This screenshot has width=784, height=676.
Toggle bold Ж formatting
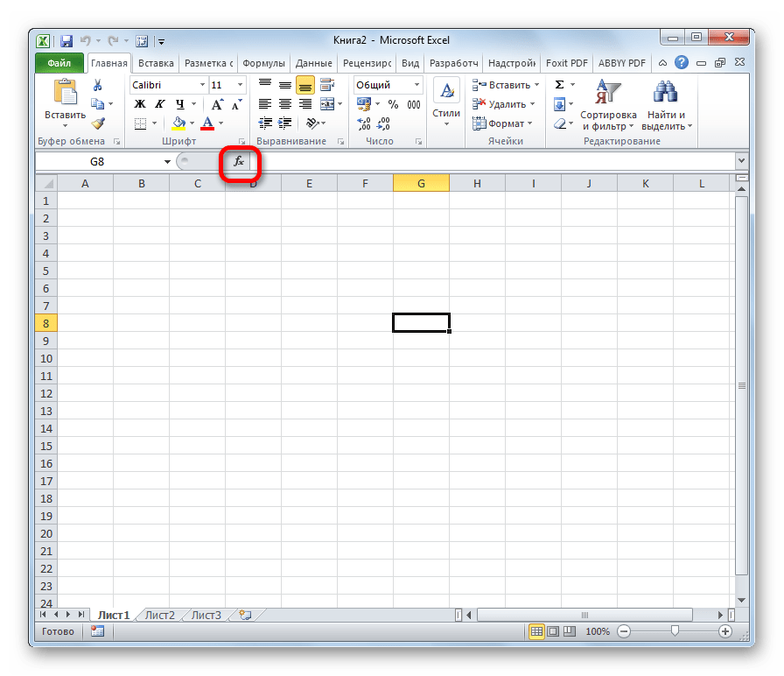point(140,104)
